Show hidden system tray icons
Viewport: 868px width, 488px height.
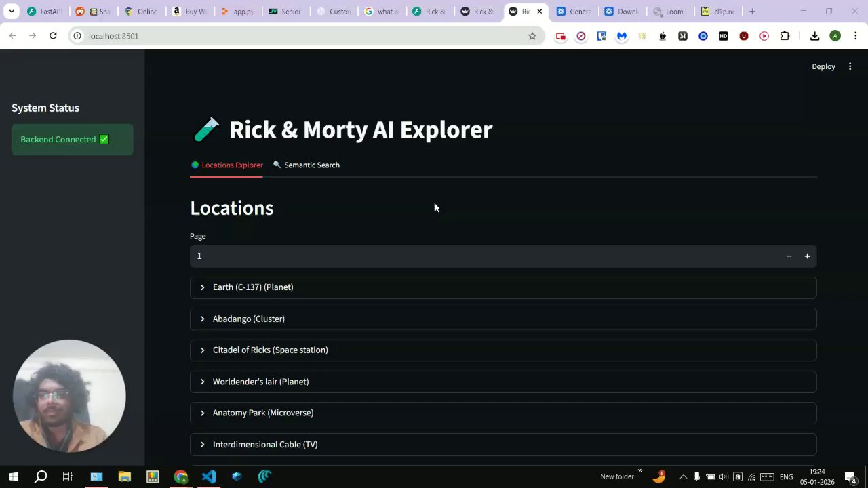(x=683, y=476)
